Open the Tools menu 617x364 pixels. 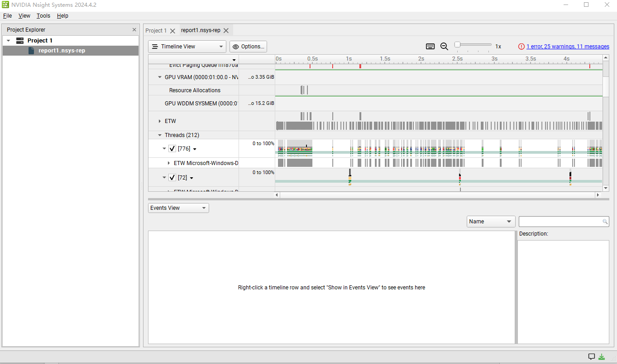tap(43, 16)
